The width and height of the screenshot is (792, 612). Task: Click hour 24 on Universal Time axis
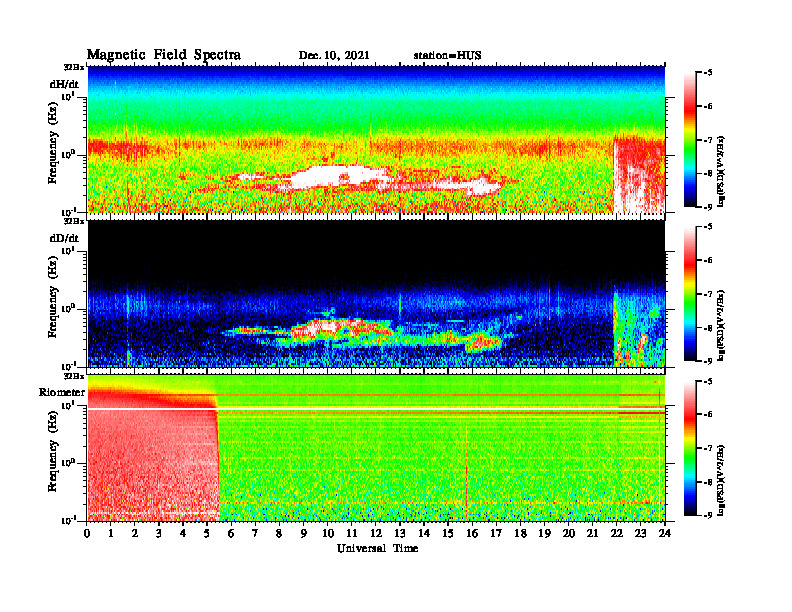[665, 533]
